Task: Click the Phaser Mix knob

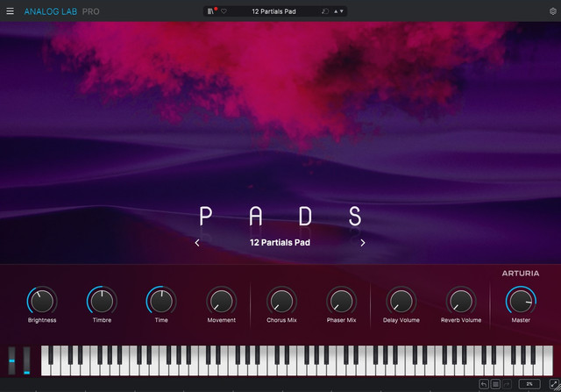Action: pyautogui.click(x=341, y=301)
